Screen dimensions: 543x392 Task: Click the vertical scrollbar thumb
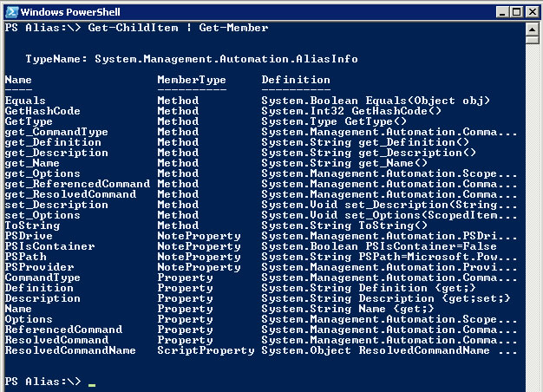point(532,40)
